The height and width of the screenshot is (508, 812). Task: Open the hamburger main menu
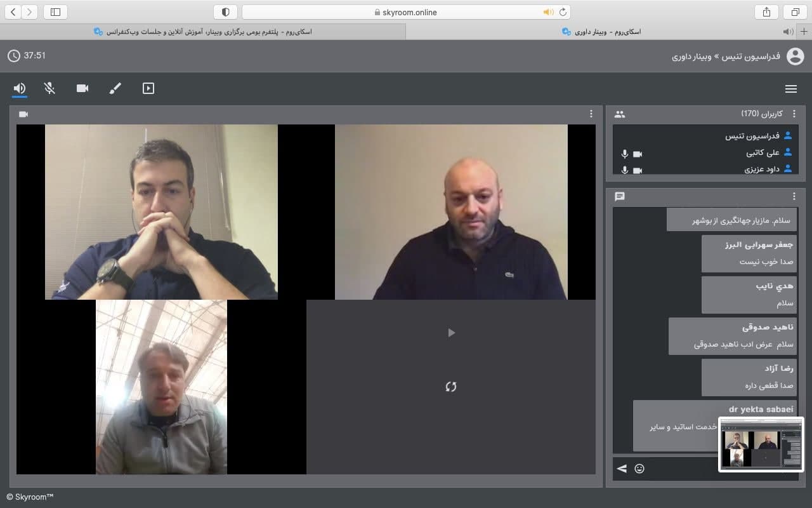(790, 89)
